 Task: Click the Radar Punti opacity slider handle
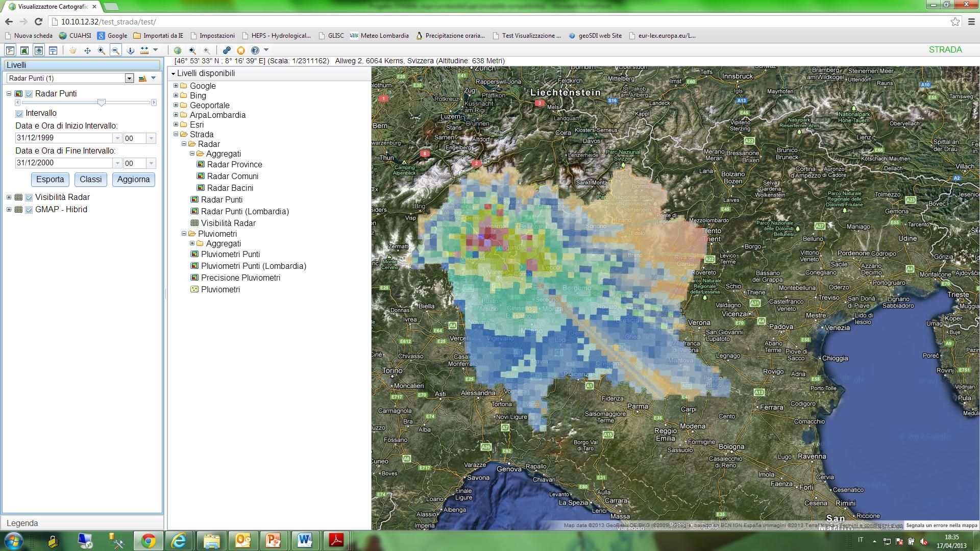(x=102, y=103)
